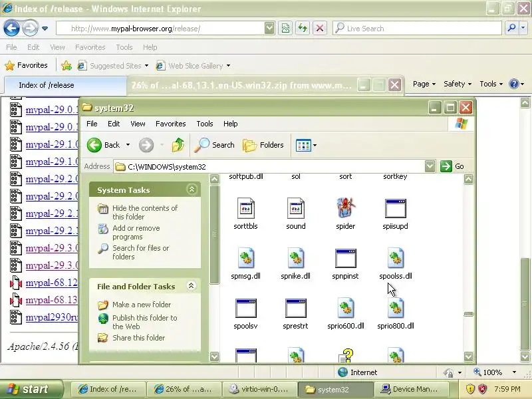Open the Suggested Sites dropdown

[146, 65]
